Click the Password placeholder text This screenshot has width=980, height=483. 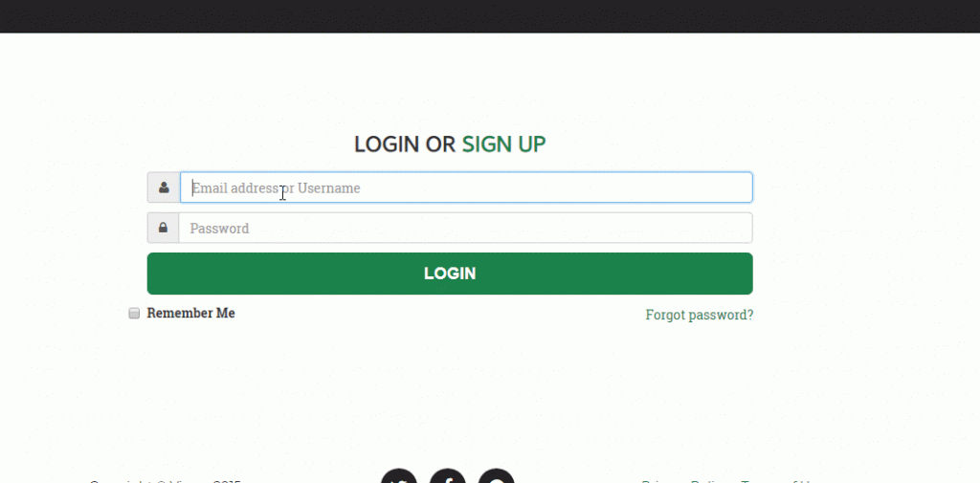coord(219,229)
